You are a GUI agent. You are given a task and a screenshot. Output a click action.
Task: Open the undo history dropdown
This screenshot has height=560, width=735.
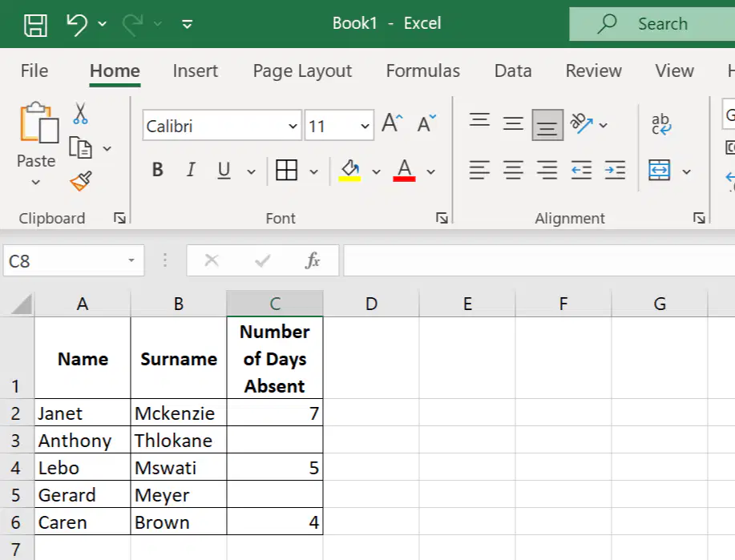pyautogui.click(x=102, y=24)
